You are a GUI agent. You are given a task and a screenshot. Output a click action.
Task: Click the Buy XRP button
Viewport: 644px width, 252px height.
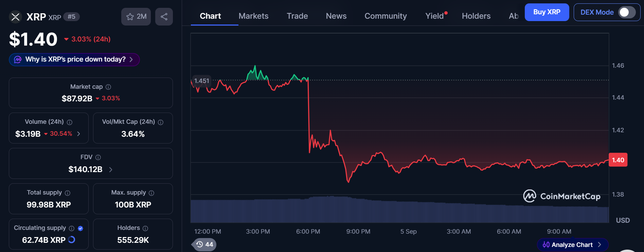[x=547, y=12]
